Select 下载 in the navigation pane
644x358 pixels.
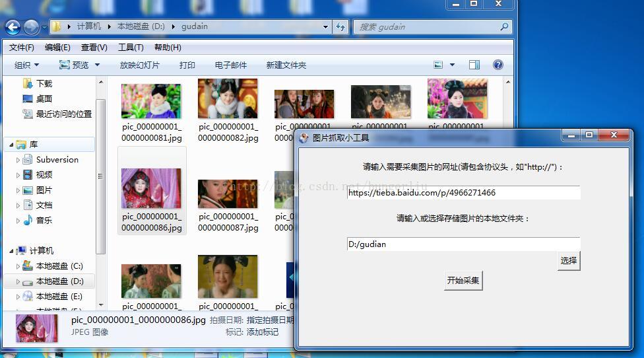44,83
